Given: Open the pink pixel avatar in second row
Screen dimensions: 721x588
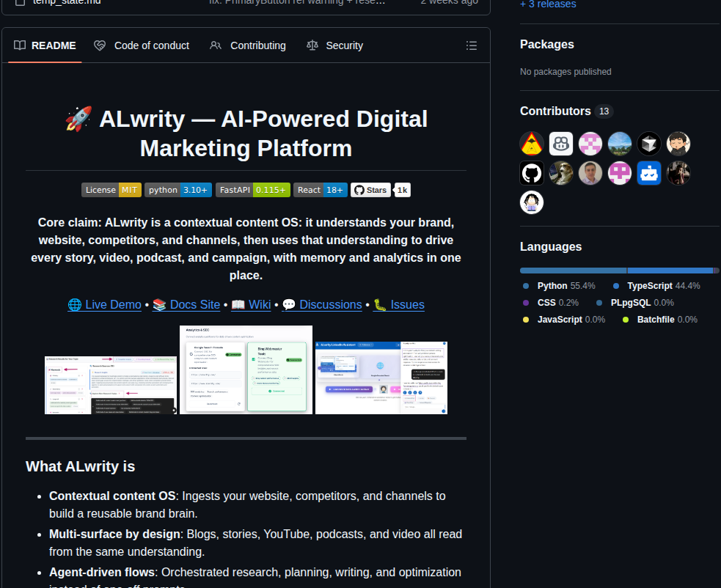Looking at the screenshot, I should click(619, 173).
